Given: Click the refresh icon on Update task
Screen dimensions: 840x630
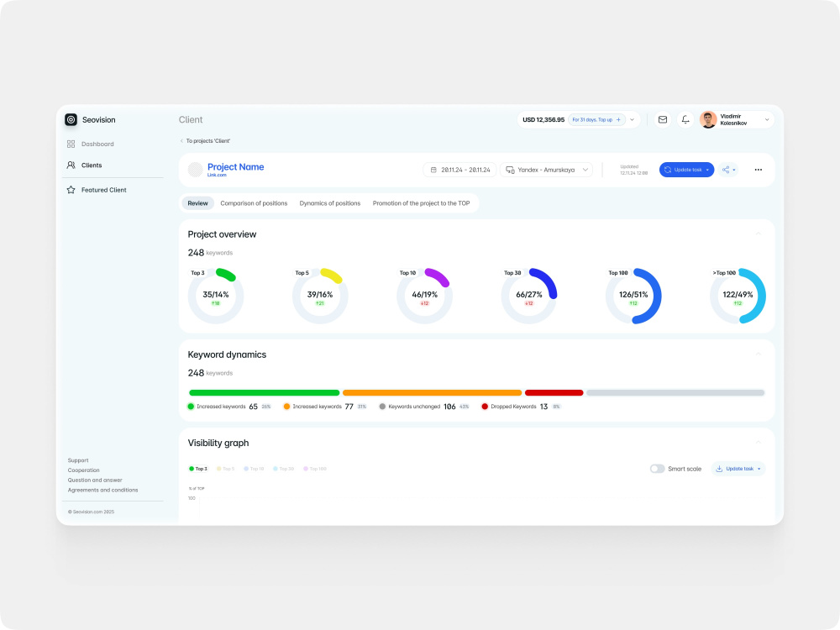Looking at the screenshot, I should 668,170.
